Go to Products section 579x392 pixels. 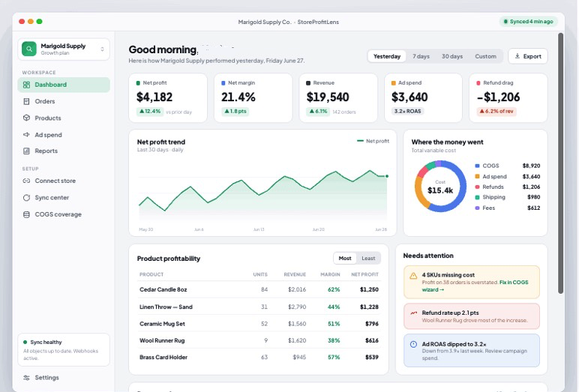tap(64, 118)
